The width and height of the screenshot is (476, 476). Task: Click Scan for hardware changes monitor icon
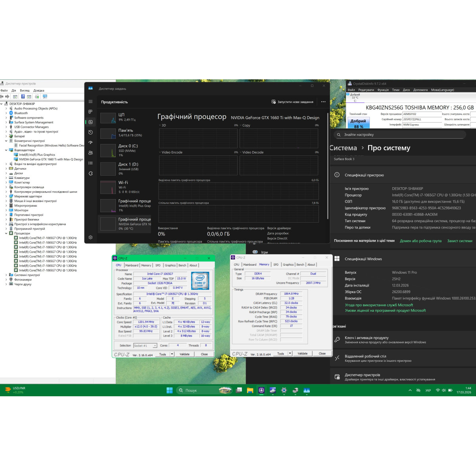point(45,96)
